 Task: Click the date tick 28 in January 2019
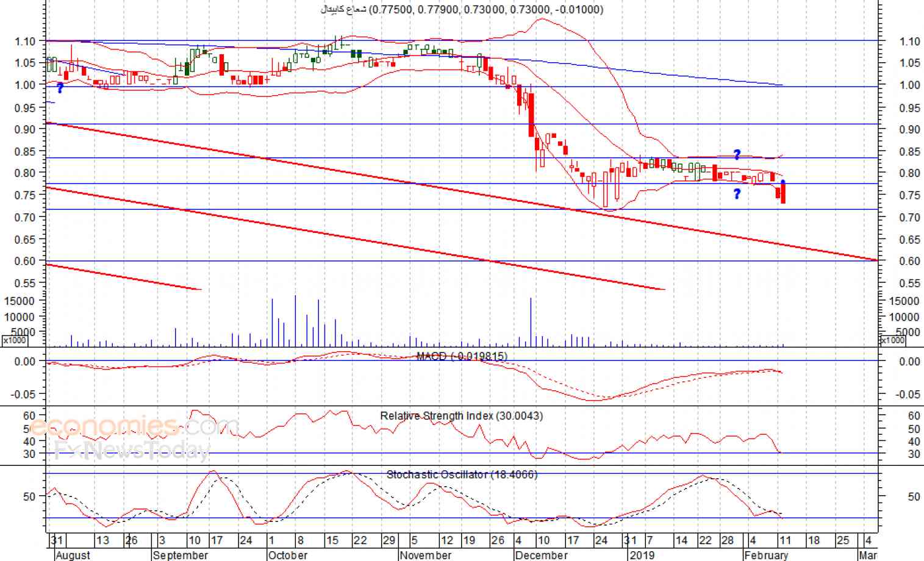point(727,540)
